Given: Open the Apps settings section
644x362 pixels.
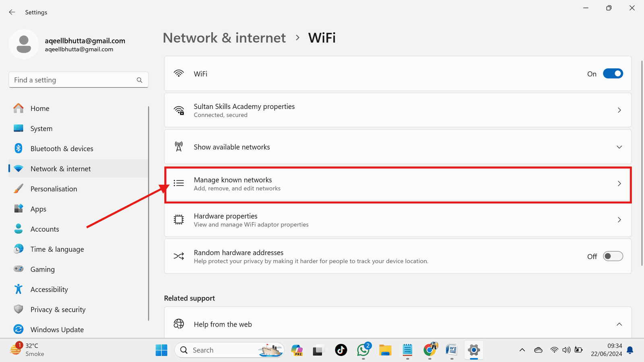Looking at the screenshot, I should coord(38,209).
